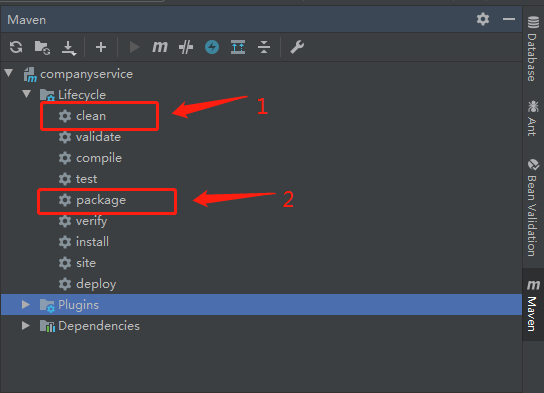The height and width of the screenshot is (393, 544).
Task: Add a Maven project with plus icon
Action: pyautogui.click(x=101, y=47)
